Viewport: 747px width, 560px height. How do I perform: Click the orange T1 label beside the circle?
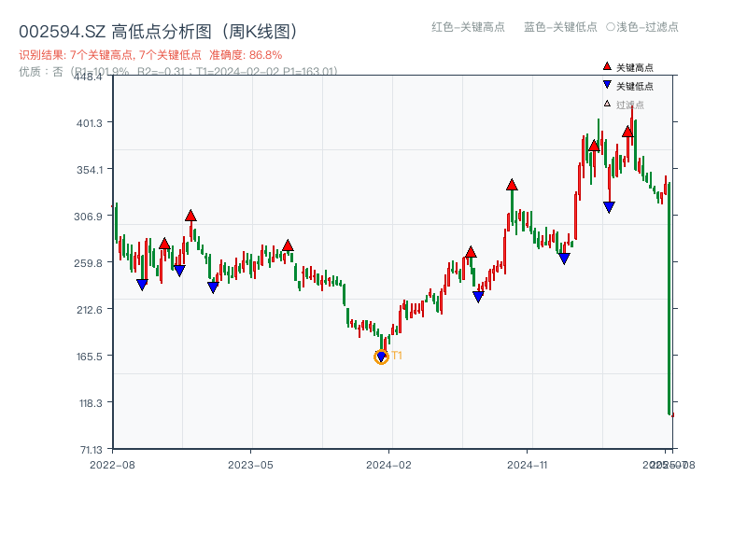(397, 356)
